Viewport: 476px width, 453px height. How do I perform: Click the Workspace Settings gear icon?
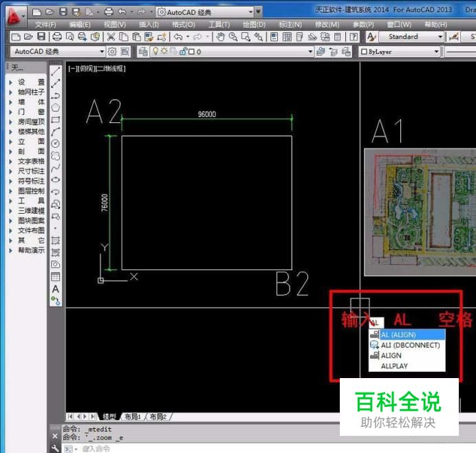pyautogui.click(x=112, y=52)
